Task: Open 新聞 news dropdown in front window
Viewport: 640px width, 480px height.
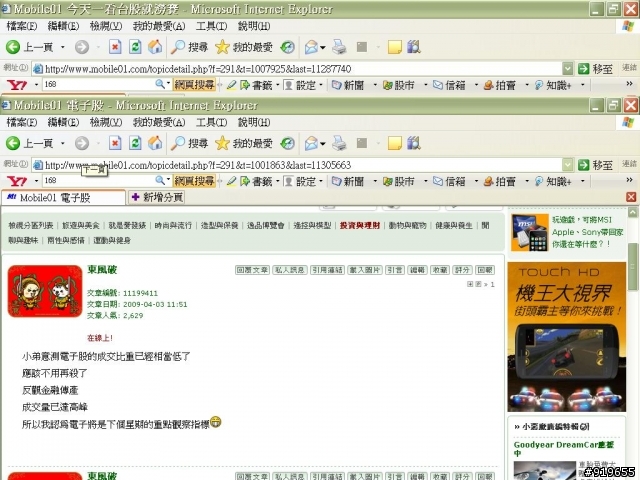Action: [x=375, y=181]
